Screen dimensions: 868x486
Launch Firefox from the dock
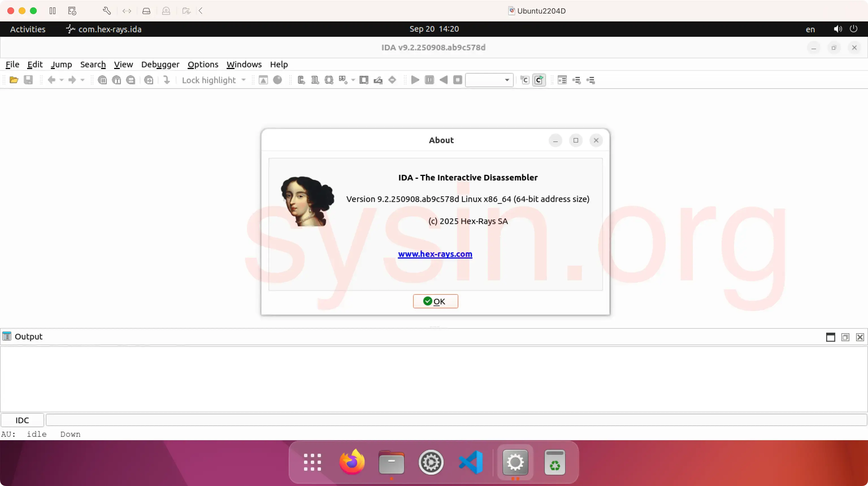[352, 462]
